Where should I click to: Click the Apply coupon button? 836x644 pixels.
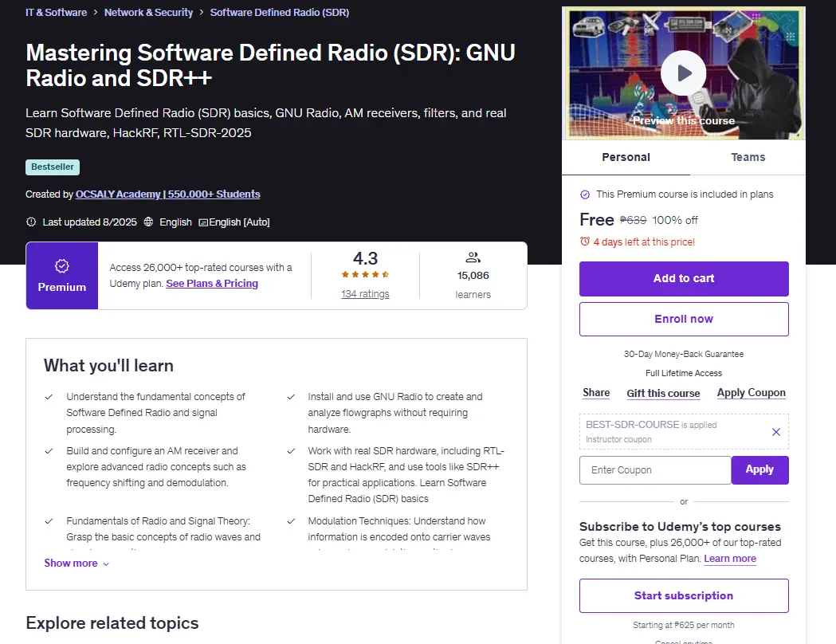click(x=759, y=470)
